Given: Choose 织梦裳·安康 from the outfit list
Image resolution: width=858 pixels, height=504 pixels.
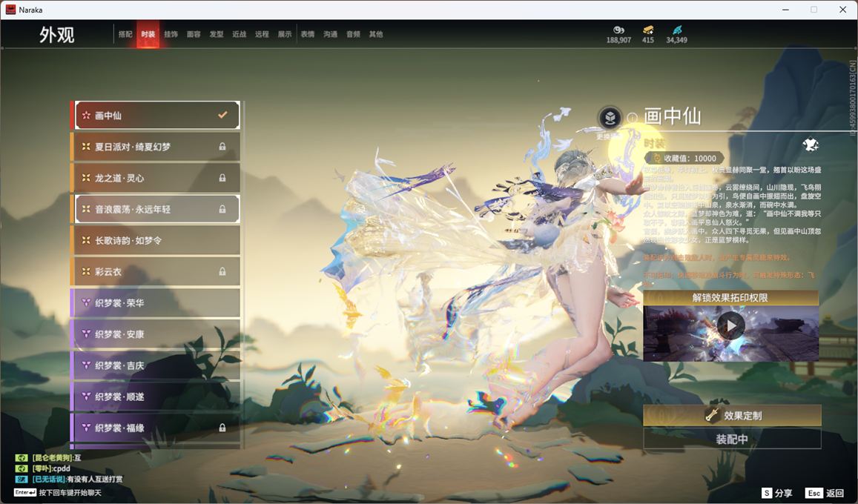Looking at the screenshot, I should pos(156,334).
